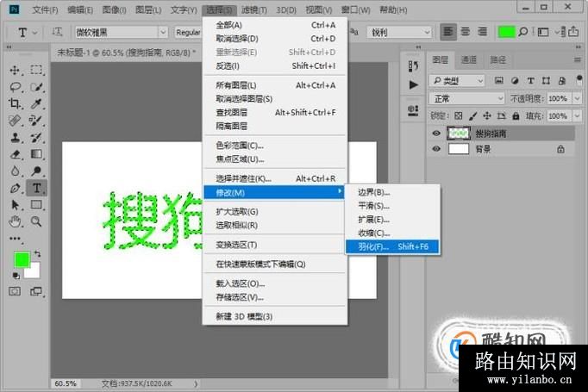Click the text color green swatch
The height and width of the screenshot is (392, 588).
click(506, 32)
